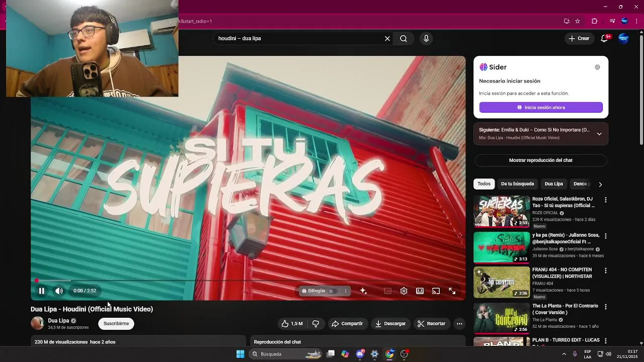The width and height of the screenshot is (644, 362).
Task: Click the Suscribirme button
Action: [116, 324]
